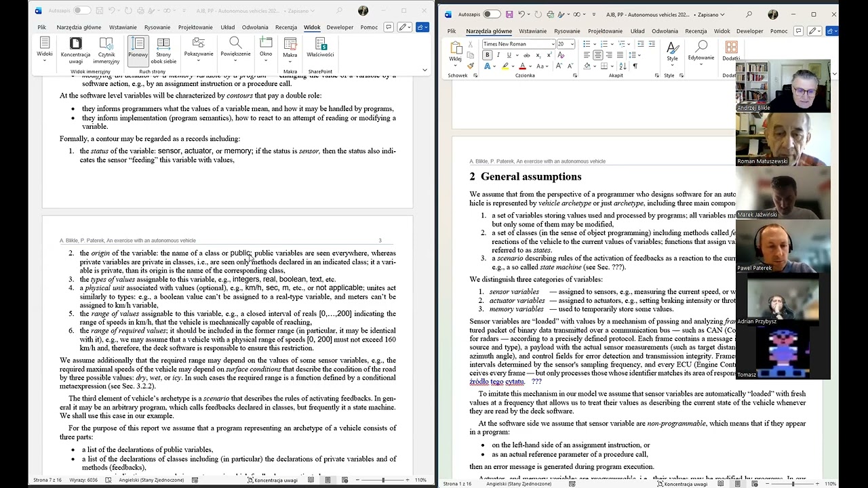Screen dimensions: 868x488
Task: Click Bold button in right Word window
Action: pos(487,55)
